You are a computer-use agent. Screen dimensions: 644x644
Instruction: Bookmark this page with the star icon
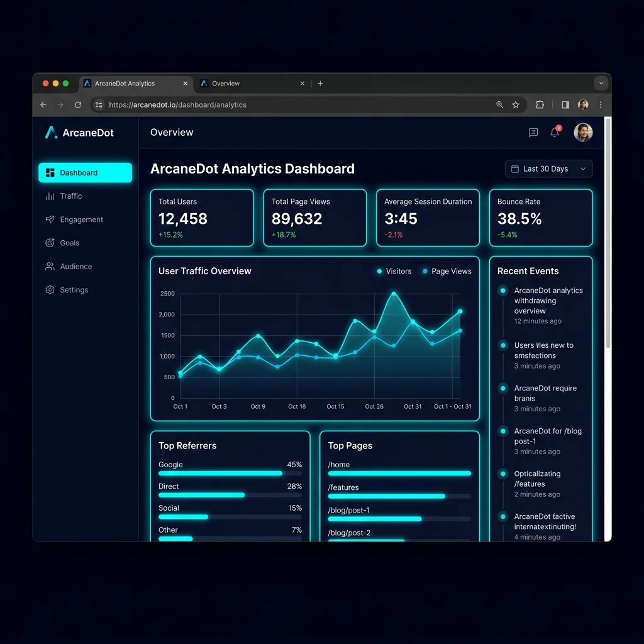pyautogui.click(x=516, y=105)
